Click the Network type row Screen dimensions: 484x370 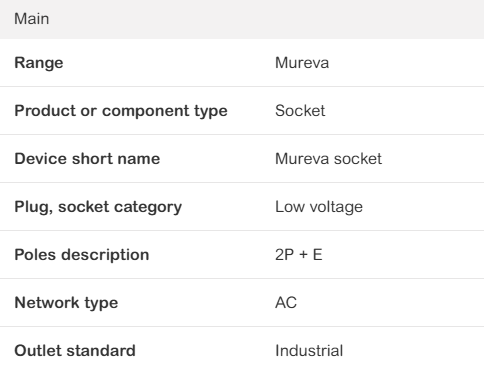(242, 303)
